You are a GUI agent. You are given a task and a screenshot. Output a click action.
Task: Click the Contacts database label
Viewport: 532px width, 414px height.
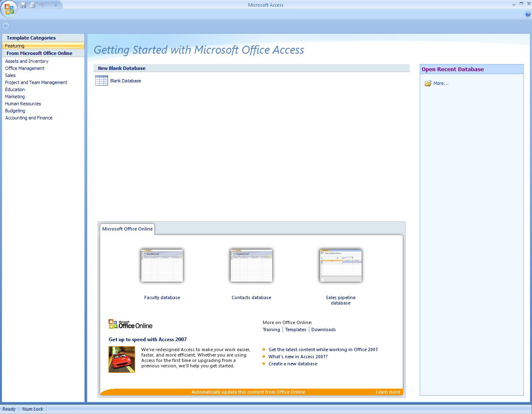pos(251,297)
